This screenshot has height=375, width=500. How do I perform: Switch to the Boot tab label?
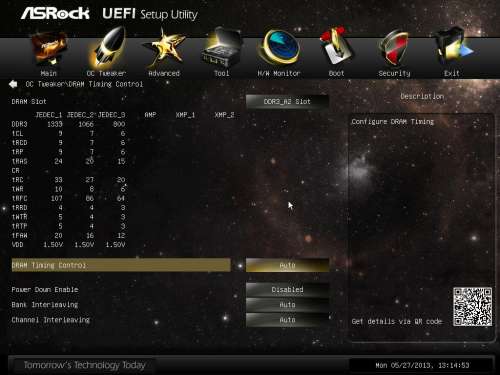point(336,73)
